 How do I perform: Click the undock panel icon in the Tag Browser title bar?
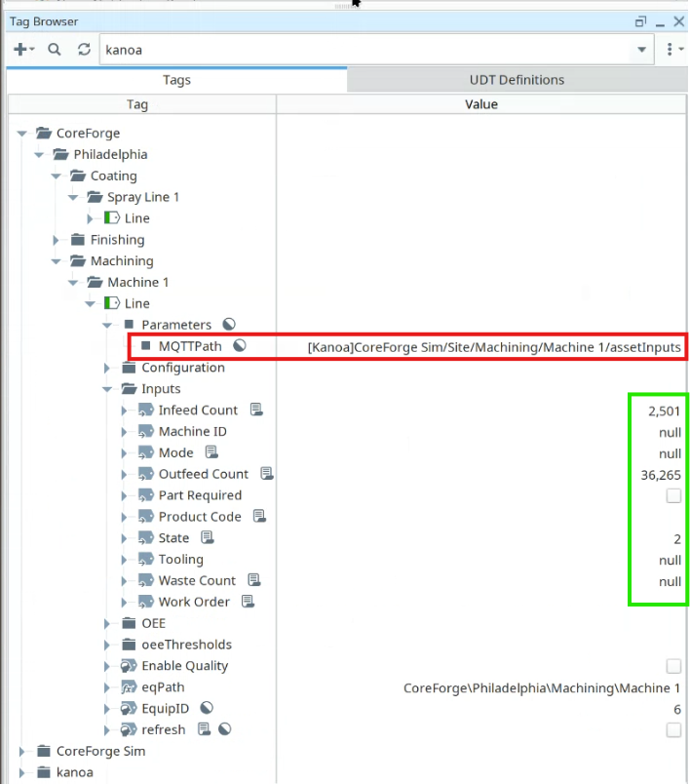click(640, 21)
